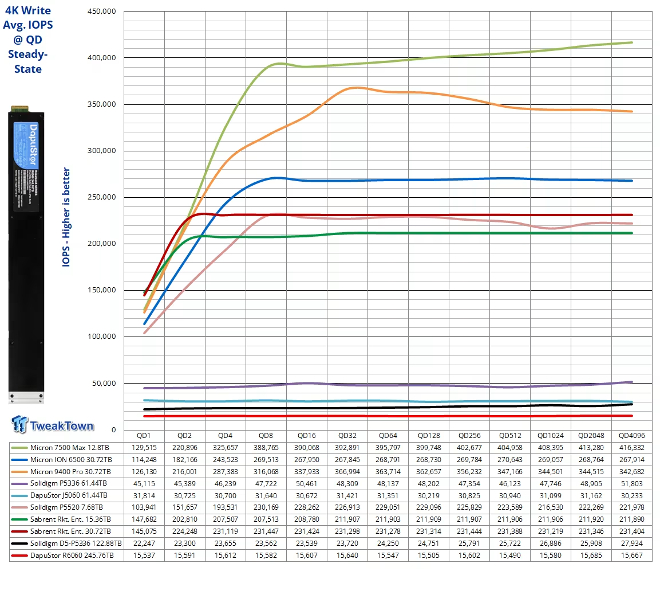
Task: Click the QD64 column header
Action: 388,436
